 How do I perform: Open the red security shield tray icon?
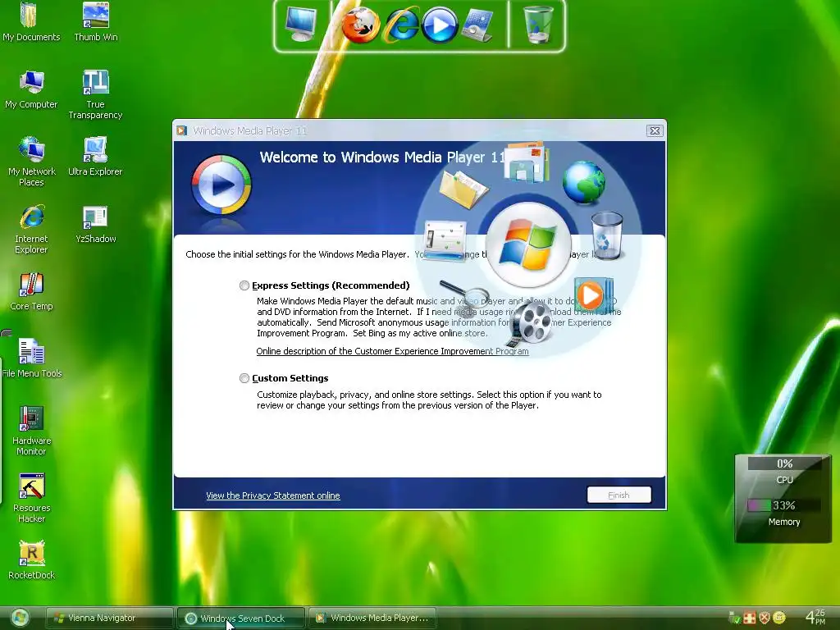click(765, 618)
